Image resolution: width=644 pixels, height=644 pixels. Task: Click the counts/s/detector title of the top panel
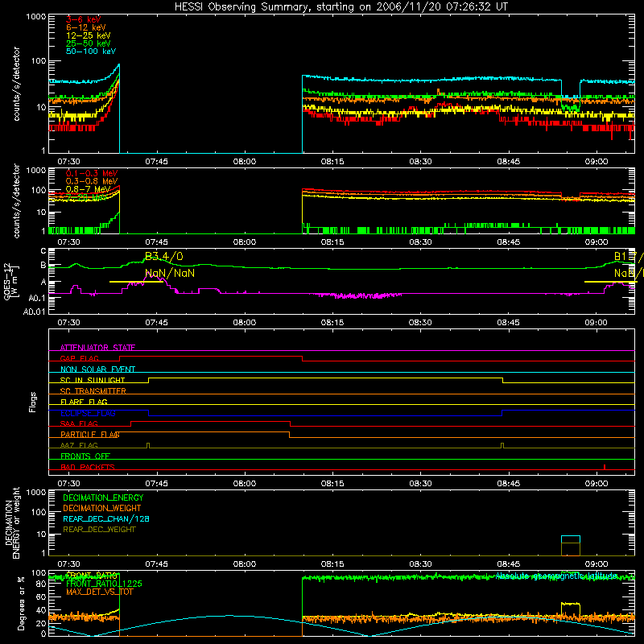(x=16, y=84)
